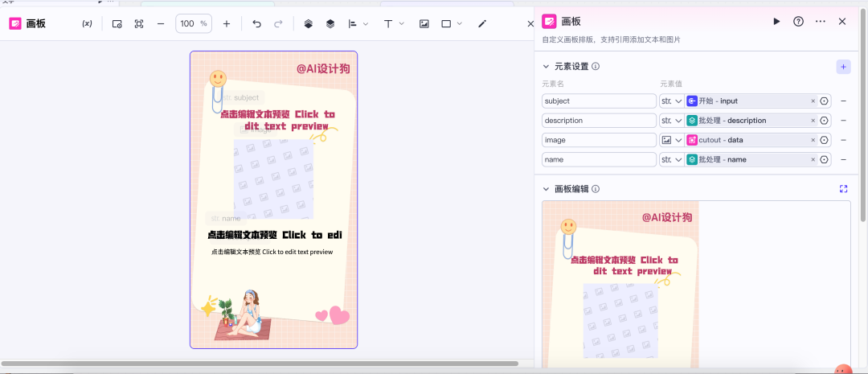Screen dimensions: 868x374
Task: Edit the zoom percentage 100 field
Action: point(194,24)
